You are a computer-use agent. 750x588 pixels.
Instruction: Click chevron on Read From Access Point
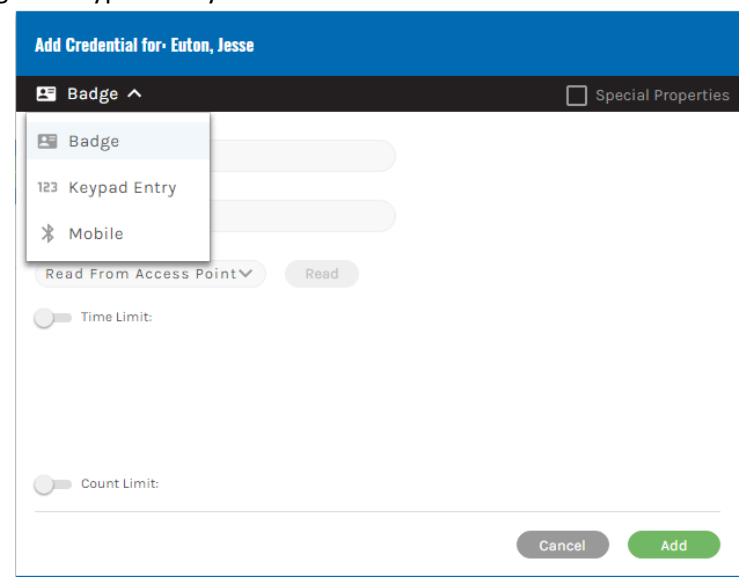point(245,273)
